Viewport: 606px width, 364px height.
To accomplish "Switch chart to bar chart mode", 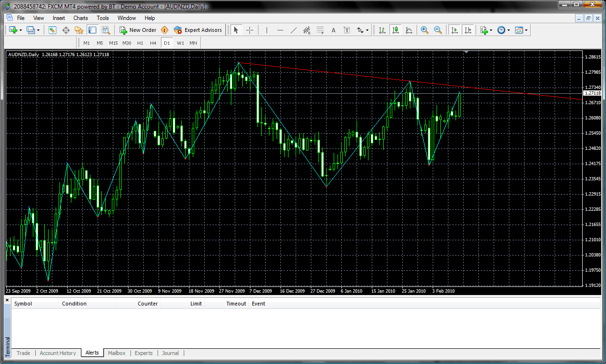I will pyautogui.click(x=382, y=30).
